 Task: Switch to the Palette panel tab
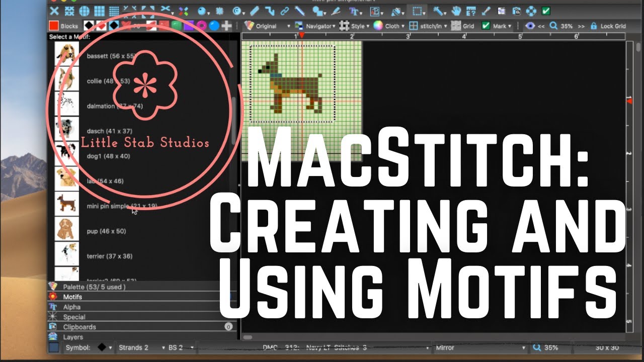142,287
